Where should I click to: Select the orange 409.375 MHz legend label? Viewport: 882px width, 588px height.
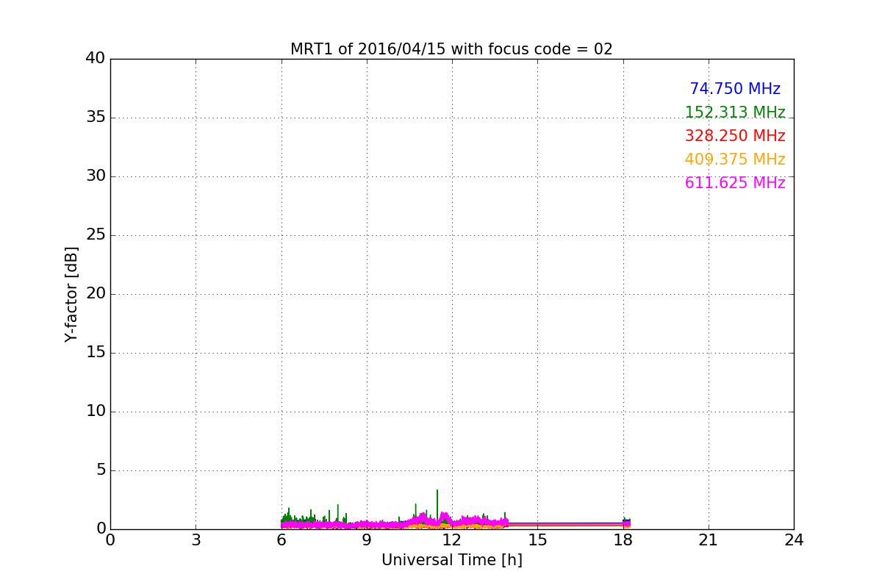pos(735,159)
